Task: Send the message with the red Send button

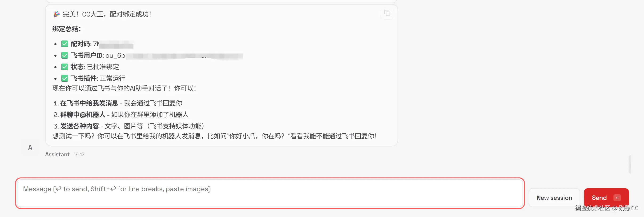Action: click(x=606, y=197)
